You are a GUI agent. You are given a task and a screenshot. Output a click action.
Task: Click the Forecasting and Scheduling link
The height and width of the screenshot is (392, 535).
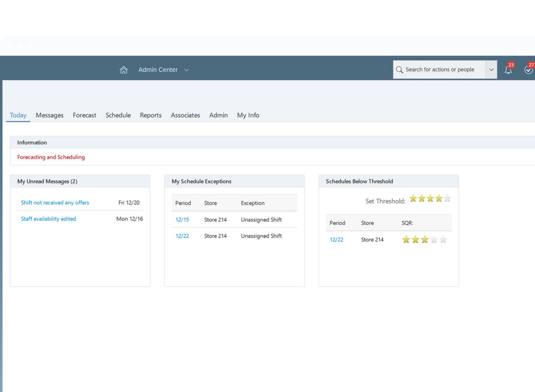pos(51,157)
